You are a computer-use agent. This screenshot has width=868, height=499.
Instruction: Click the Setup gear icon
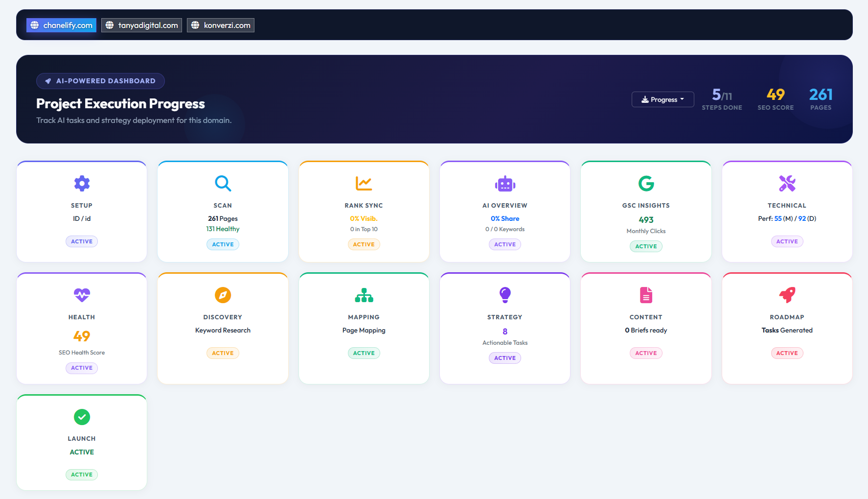coord(82,184)
